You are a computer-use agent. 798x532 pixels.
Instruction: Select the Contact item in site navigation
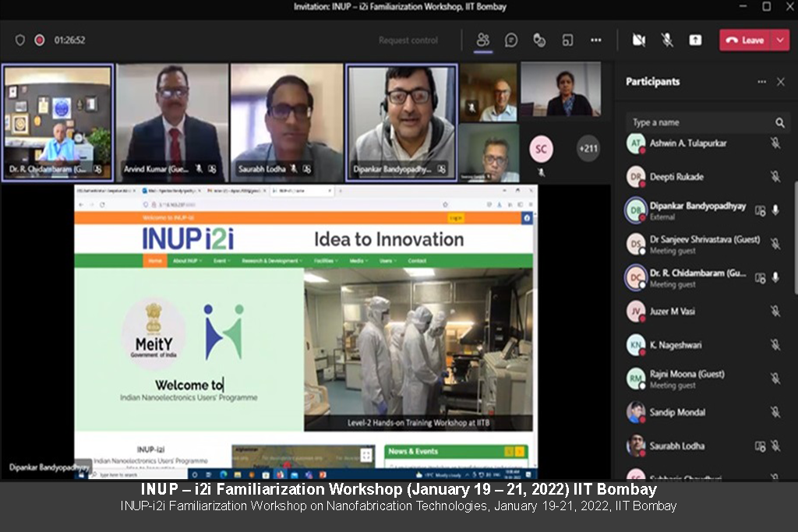[417, 261]
